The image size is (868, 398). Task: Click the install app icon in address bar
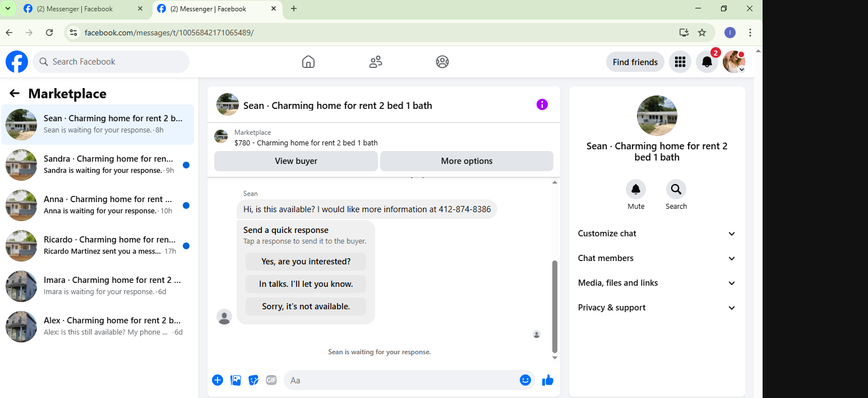tap(684, 33)
